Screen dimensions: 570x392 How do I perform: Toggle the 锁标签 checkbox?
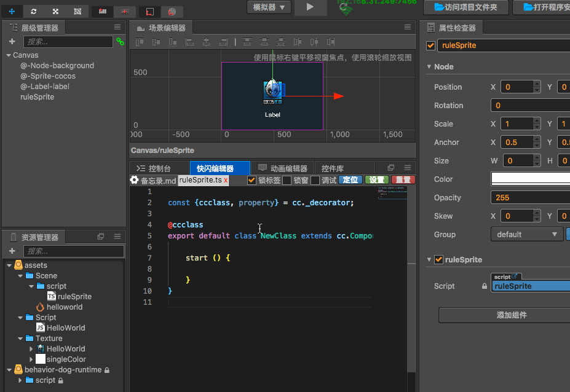pyautogui.click(x=251, y=180)
